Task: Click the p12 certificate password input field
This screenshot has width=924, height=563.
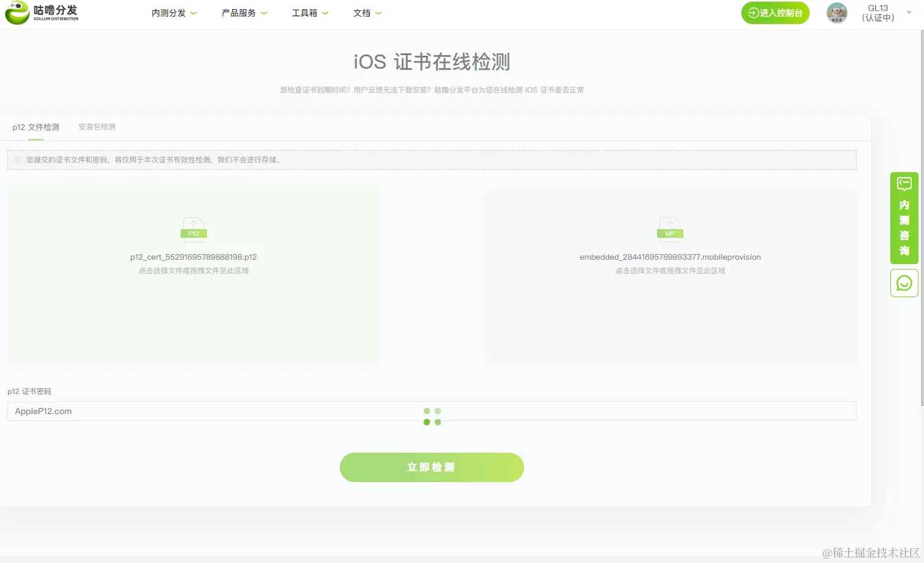Action: 245,411
